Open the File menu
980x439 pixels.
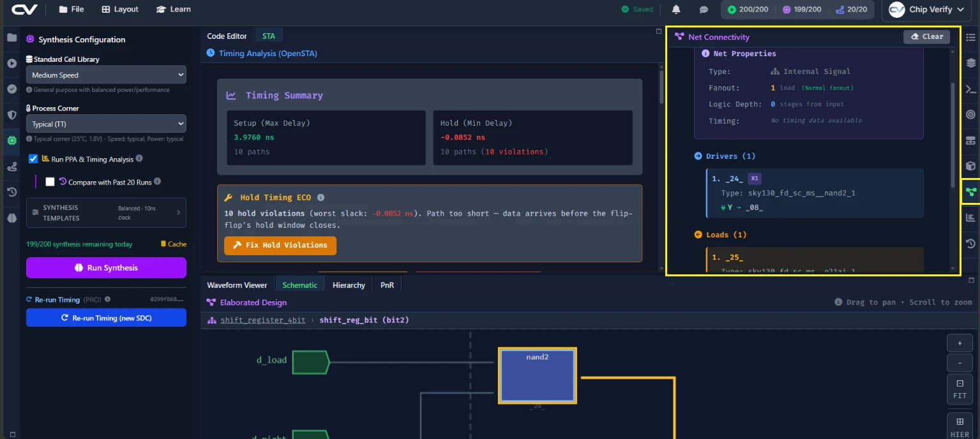coord(71,10)
